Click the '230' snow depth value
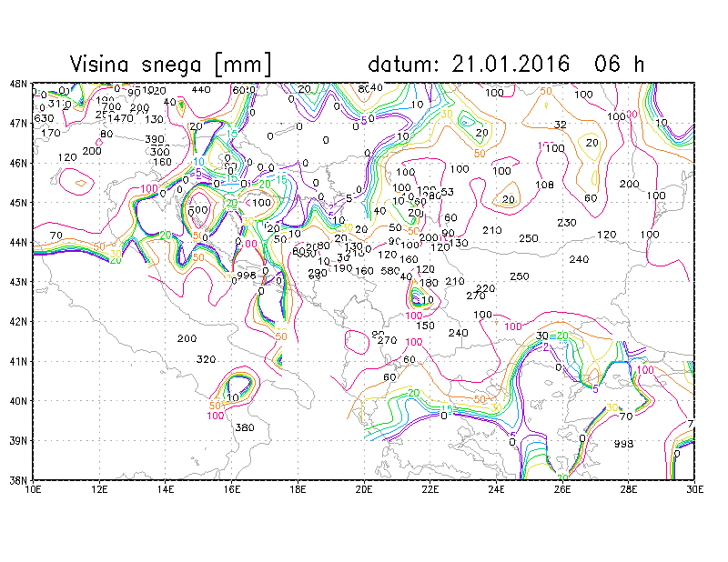 (567, 223)
